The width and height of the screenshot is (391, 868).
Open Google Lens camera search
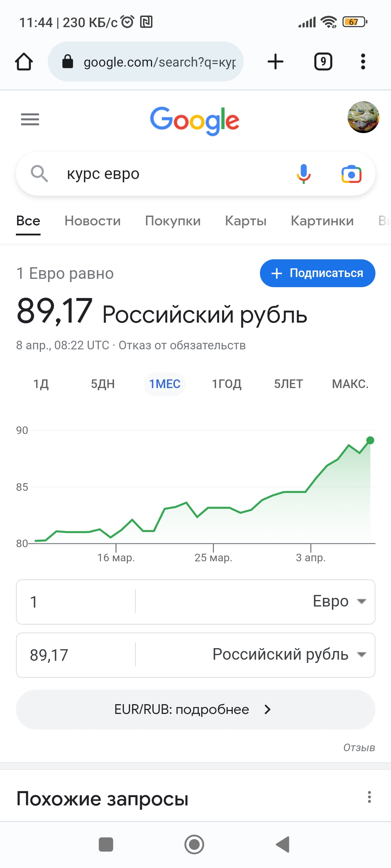point(351,174)
